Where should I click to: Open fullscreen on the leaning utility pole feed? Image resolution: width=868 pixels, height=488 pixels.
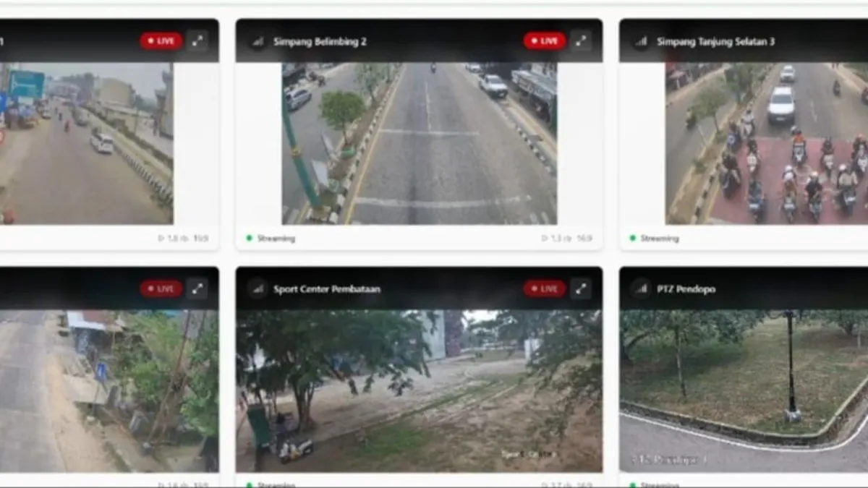click(197, 289)
